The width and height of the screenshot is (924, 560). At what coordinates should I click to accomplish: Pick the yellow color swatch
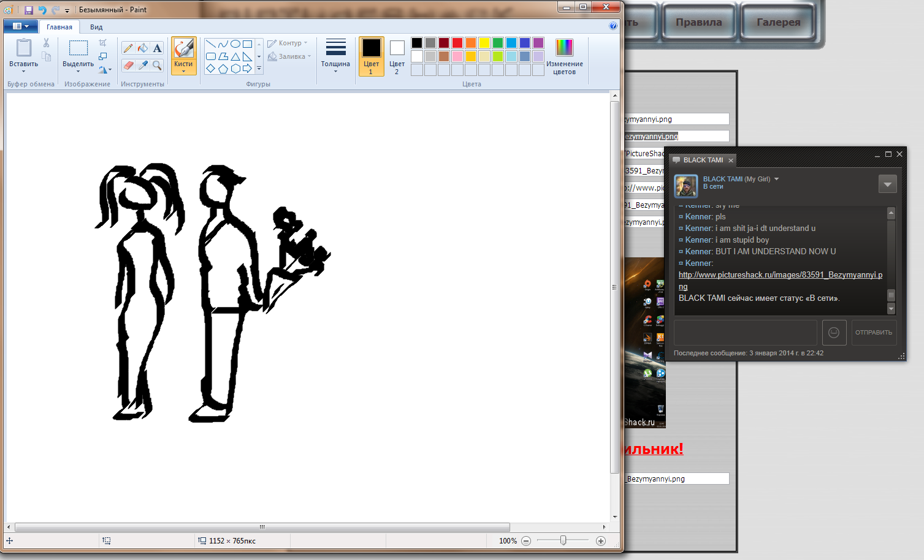pos(484,43)
